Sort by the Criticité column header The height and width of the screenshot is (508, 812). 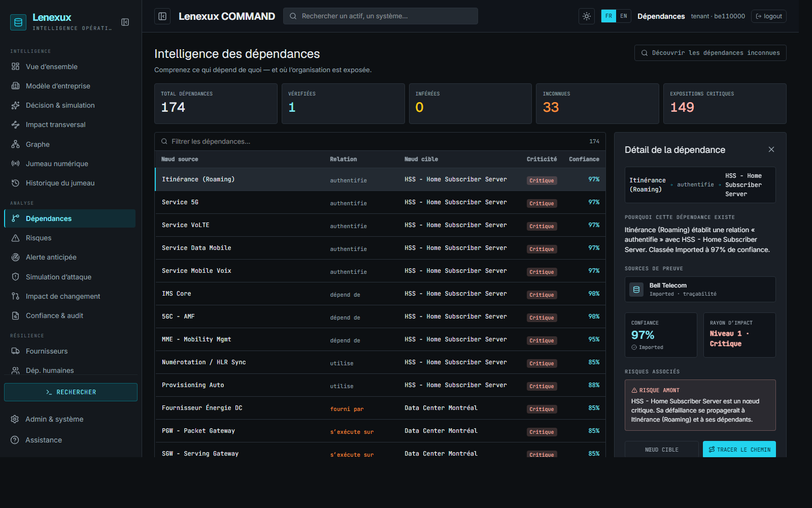point(542,159)
